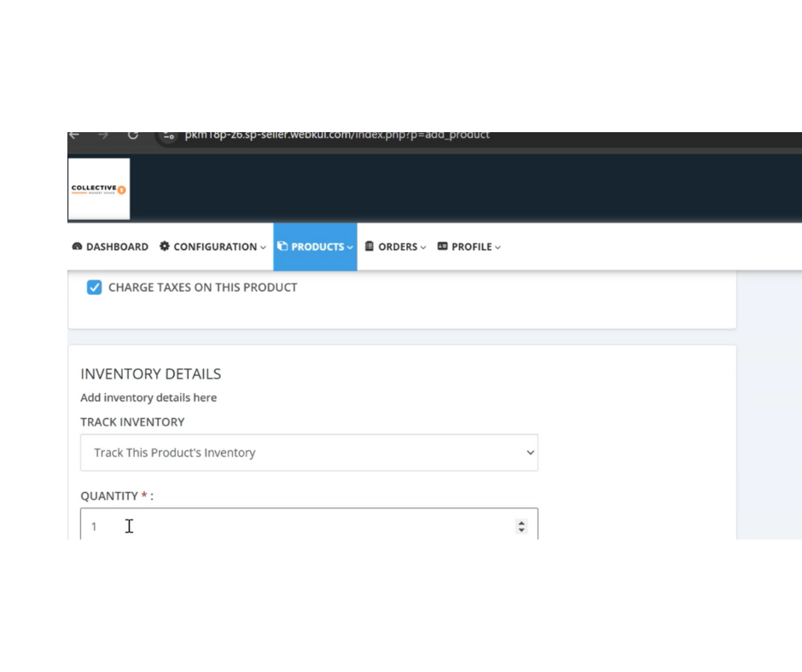The height and width of the screenshot is (672, 802).
Task: Click the Dashboard gauge icon
Action: (x=78, y=246)
